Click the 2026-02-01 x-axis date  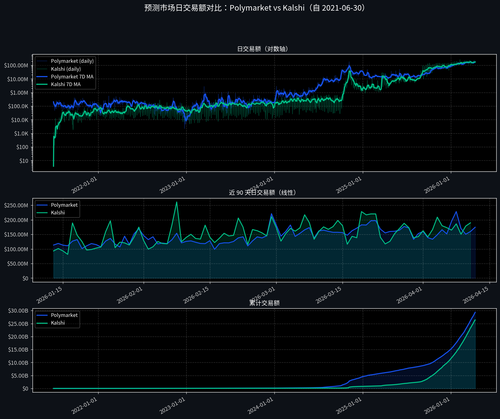[x=130, y=295]
